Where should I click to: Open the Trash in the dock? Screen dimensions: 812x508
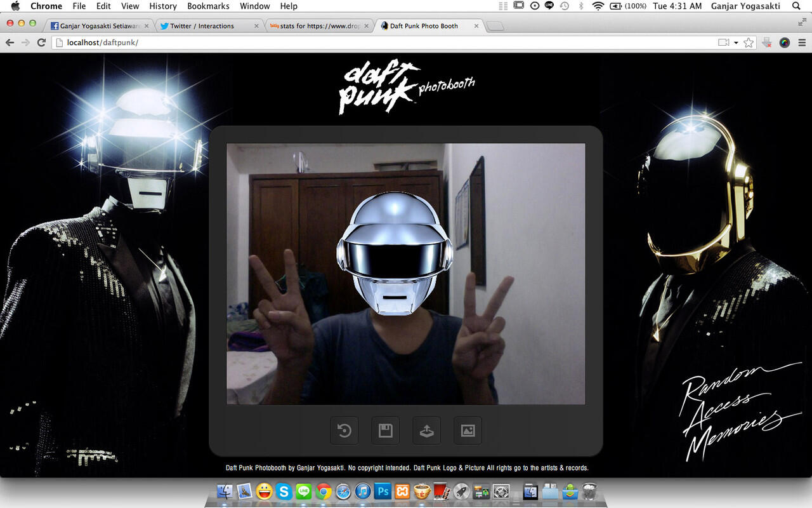(589, 491)
